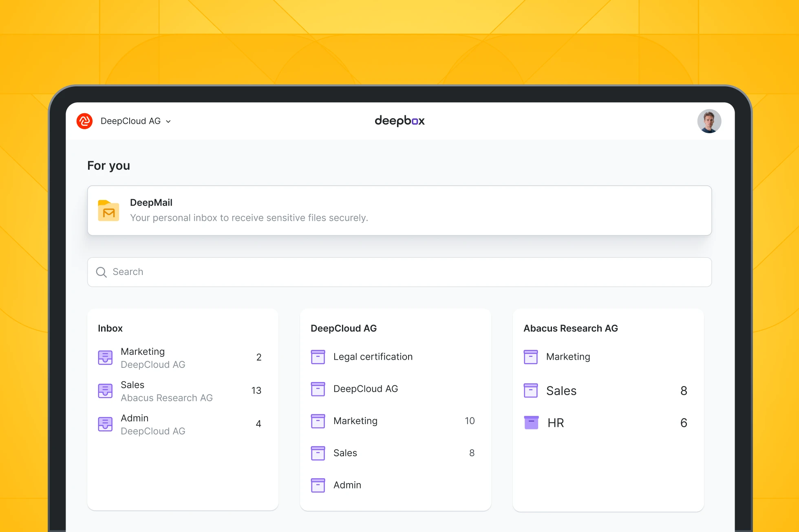
Task: Click the Marketing inbox tray icon
Action: click(x=105, y=358)
